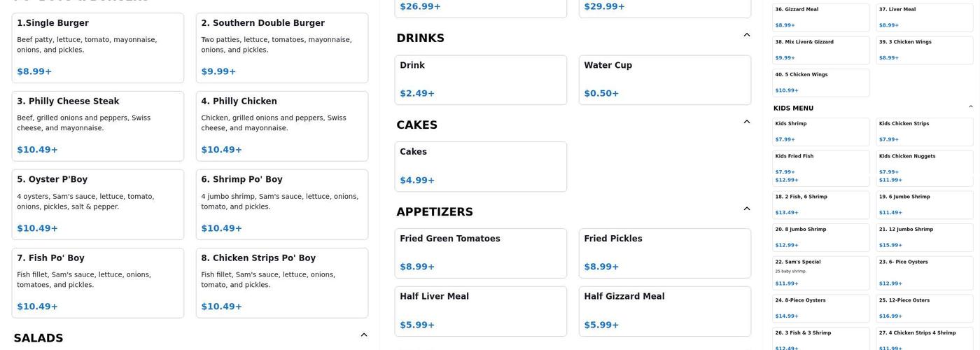Pick the Shrimp Po' Boy card
Image resolution: width=980 pixels, height=350 pixels.
(281, 204)
